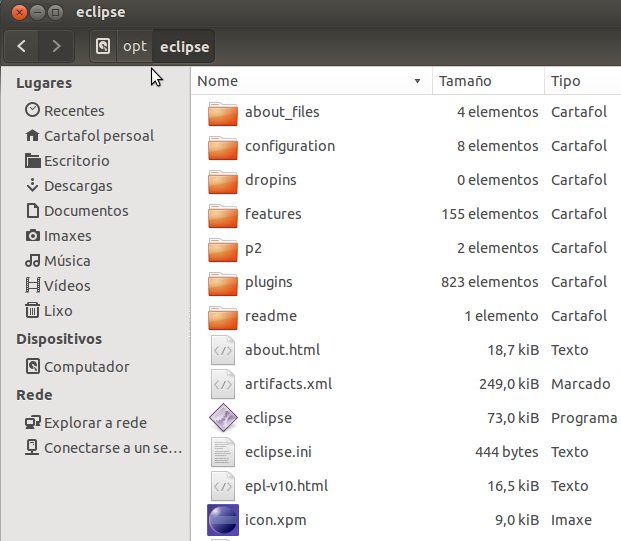Open the Descargas sidebar entry
621x541 pixels.
[78, 186]
